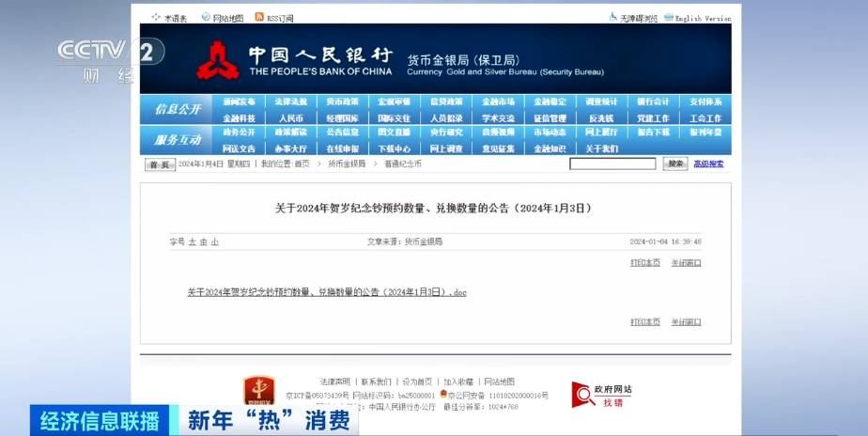Click the 法律声明 footer link
Image resolution: width=868 pixels, height=436 pixels.
point(335,381)
